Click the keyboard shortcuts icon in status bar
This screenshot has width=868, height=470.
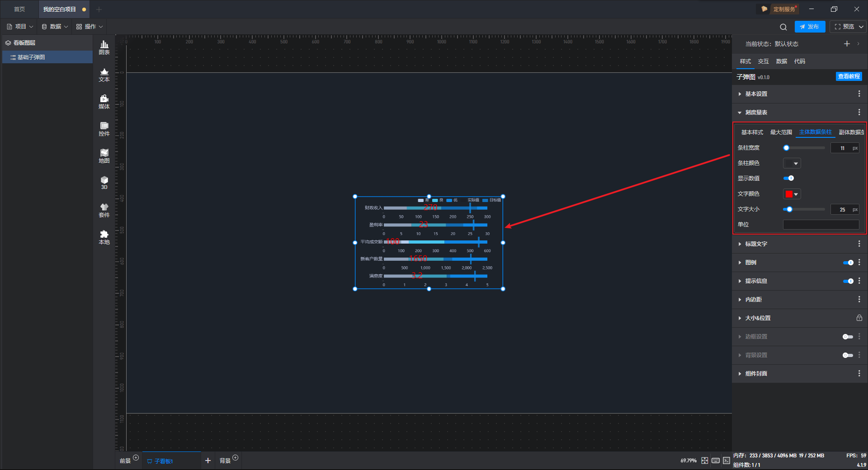pyautogui.click(x=716, y=461)
